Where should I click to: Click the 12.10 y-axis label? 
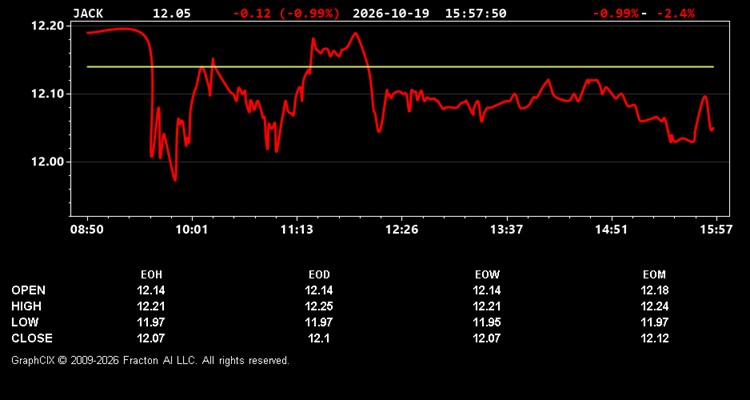pos(47,94)
